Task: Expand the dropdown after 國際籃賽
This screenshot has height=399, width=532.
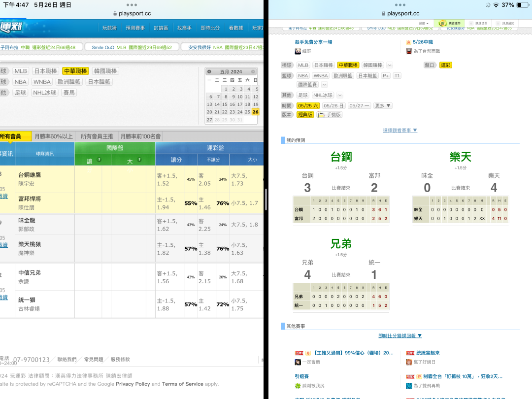Action: coord(324,85)
